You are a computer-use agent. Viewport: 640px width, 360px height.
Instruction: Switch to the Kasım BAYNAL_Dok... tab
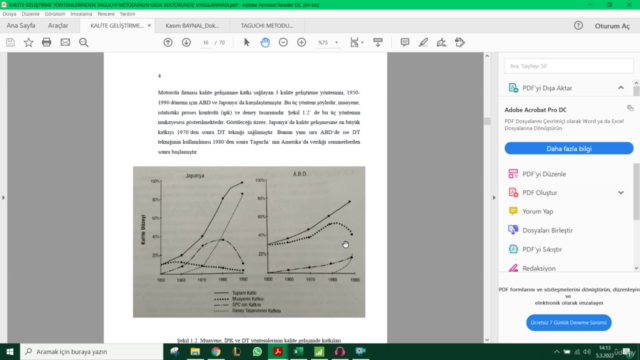pyautogui.click(x=192, y=25)
